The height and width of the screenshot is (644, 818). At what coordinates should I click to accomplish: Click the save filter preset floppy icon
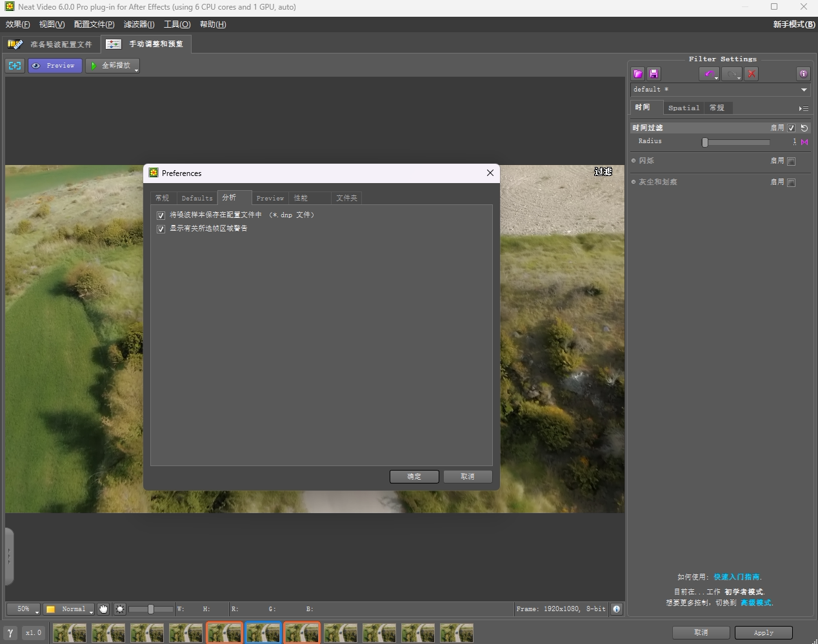[653, 73]
